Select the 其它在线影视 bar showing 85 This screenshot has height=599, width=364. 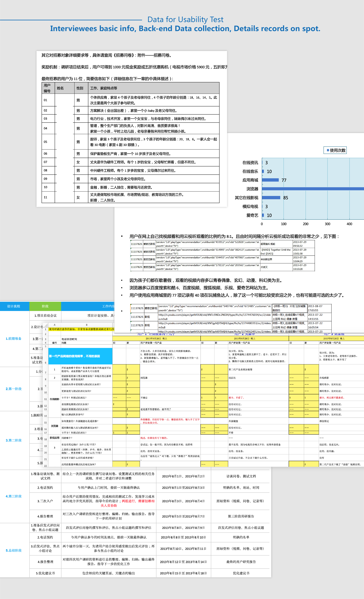271,198
